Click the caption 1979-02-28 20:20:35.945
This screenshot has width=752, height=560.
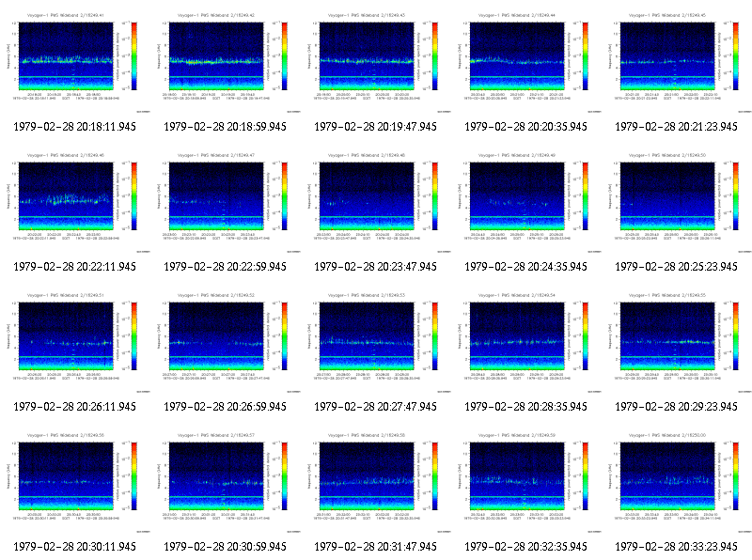point(526,127)
